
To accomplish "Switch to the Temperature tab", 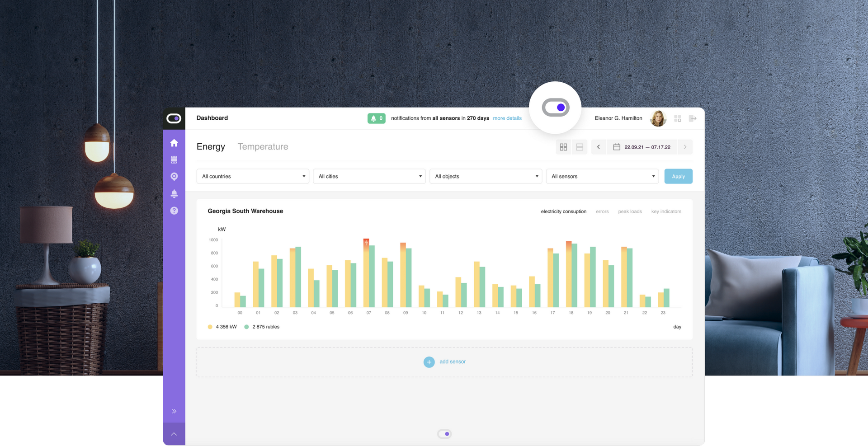I will point(263,146).
